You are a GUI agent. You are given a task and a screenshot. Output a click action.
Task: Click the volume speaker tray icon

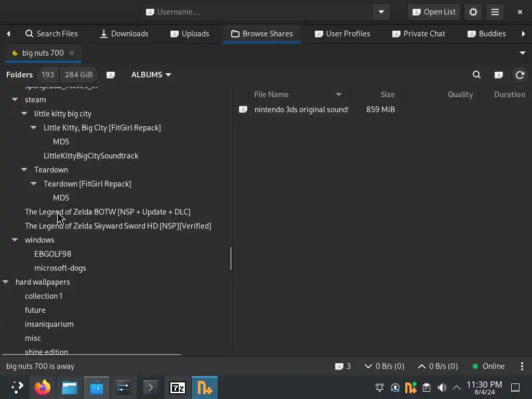[442, 388]
